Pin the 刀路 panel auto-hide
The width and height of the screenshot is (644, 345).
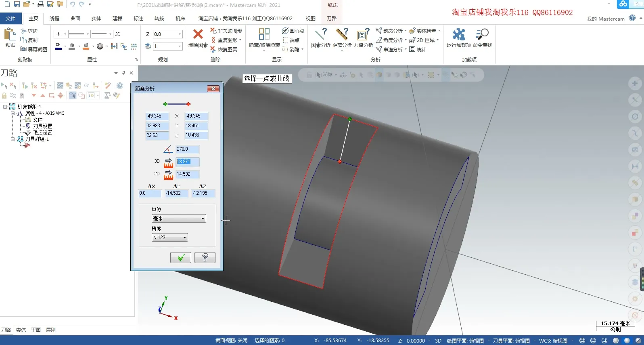pos(123,73)
